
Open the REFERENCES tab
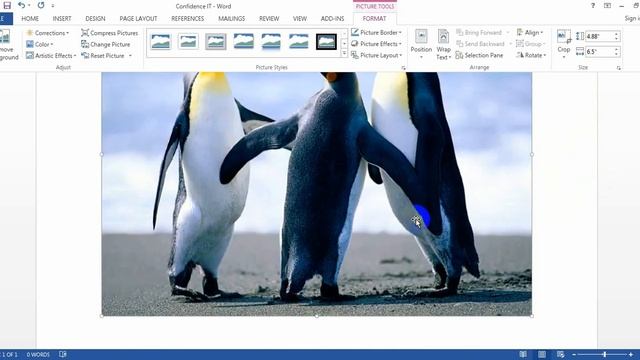[187, 19]
